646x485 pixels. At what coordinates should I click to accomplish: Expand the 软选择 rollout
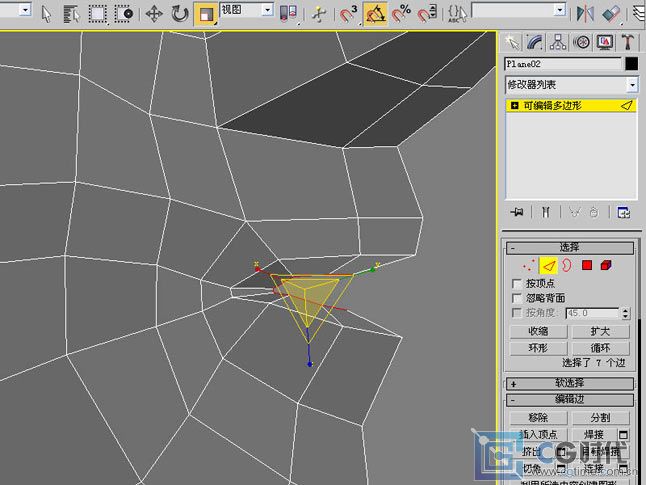click(x=570, y=384)
